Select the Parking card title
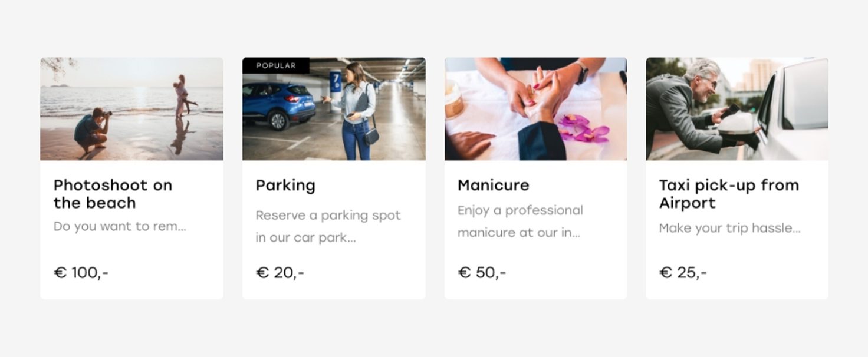 click(x=285, y=186)
